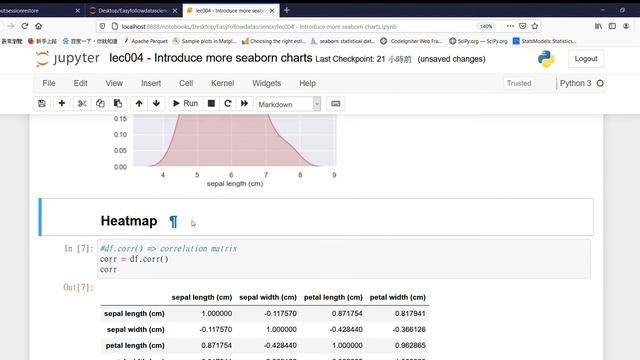Move selected cell down arrow
The height and width of the screenshot is (360, 640).
(x=156, y=104)
